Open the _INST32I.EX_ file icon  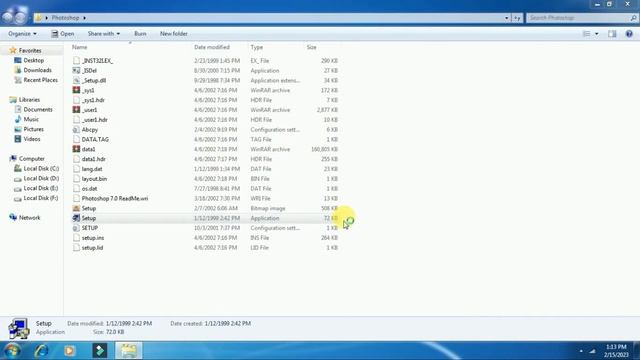click(76, 60)
